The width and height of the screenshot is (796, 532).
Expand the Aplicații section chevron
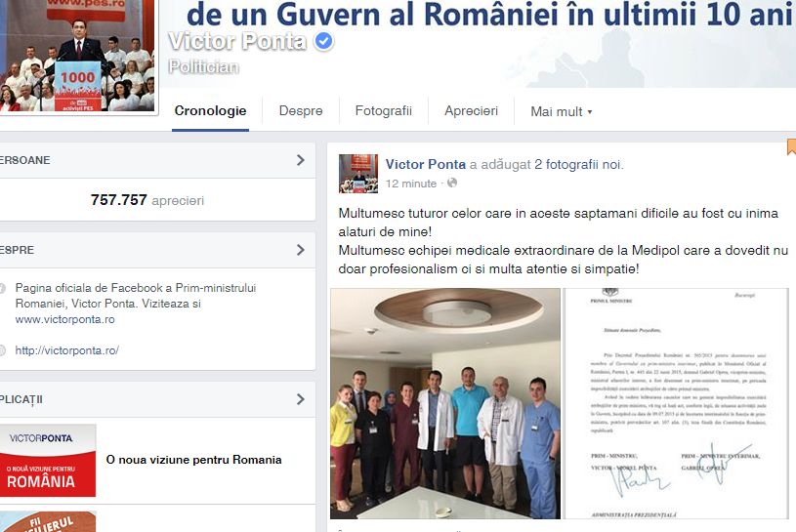point(301,399)
